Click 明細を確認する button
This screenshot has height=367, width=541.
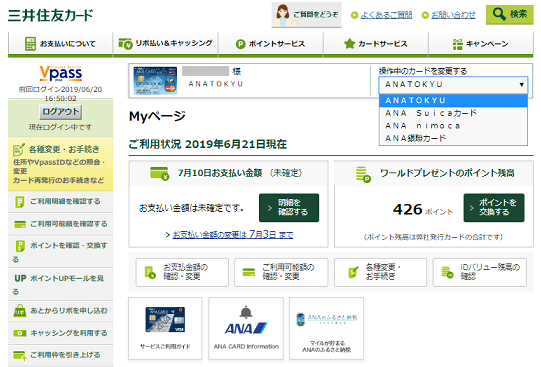click(289, 207)
